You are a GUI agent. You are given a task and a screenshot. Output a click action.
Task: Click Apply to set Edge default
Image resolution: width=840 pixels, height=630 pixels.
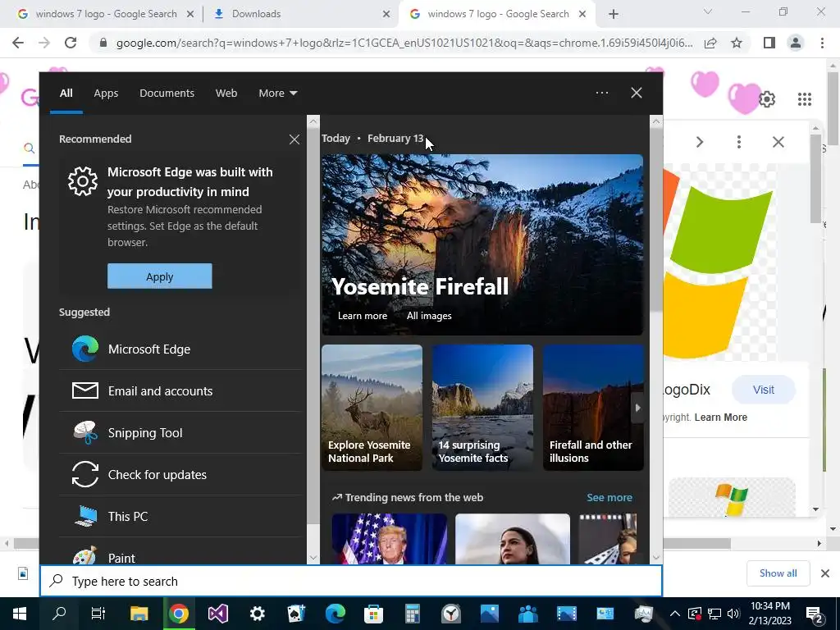pyautogui.click(x=160, y=276)
